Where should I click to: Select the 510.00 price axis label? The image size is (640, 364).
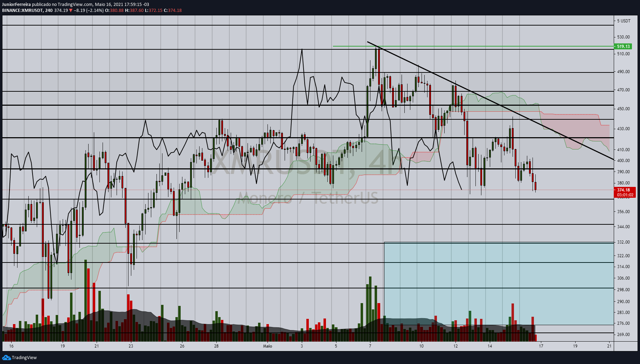[623, 54]
